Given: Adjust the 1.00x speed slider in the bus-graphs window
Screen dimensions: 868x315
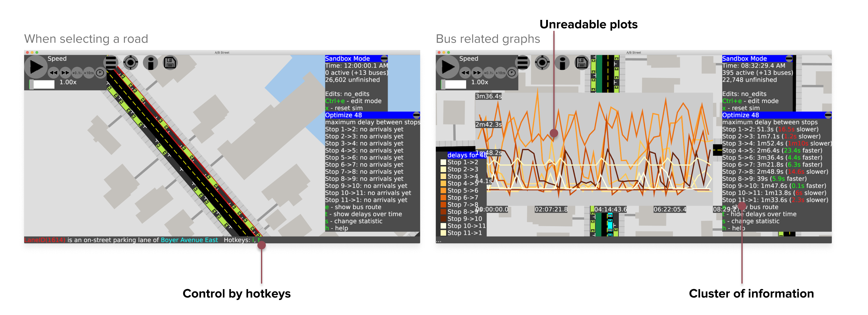Looking at the screenshot, I should (454, 84).
